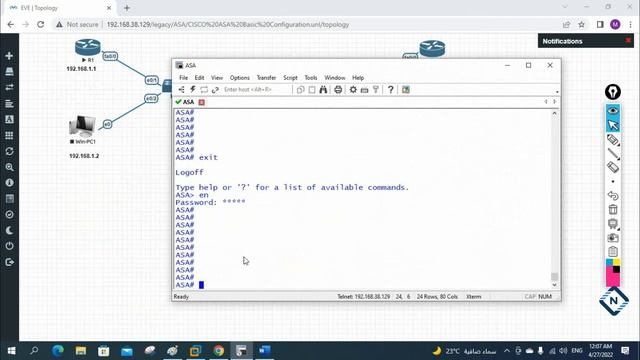This screenshot has width=640, height=360.
Task: Open Session Manager icon in SecureCRT toolbar
Action: [182, 89]
